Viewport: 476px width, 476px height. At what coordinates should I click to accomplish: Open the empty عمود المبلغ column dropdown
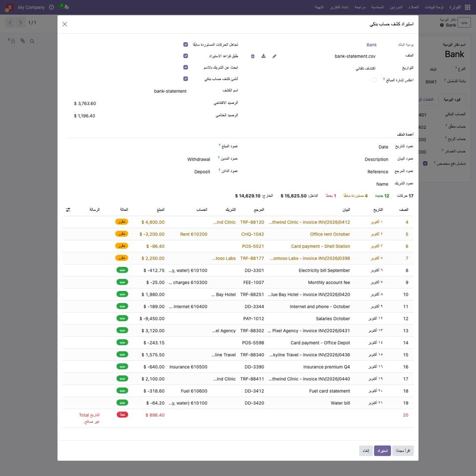(x=139, y=147)
